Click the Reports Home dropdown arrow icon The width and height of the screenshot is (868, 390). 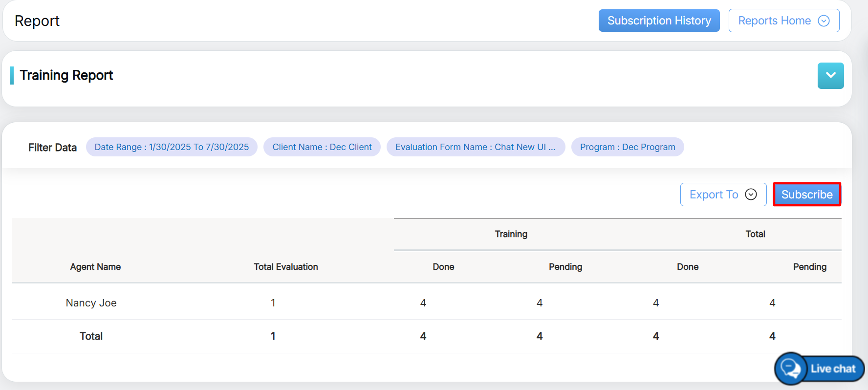(824, 21)
